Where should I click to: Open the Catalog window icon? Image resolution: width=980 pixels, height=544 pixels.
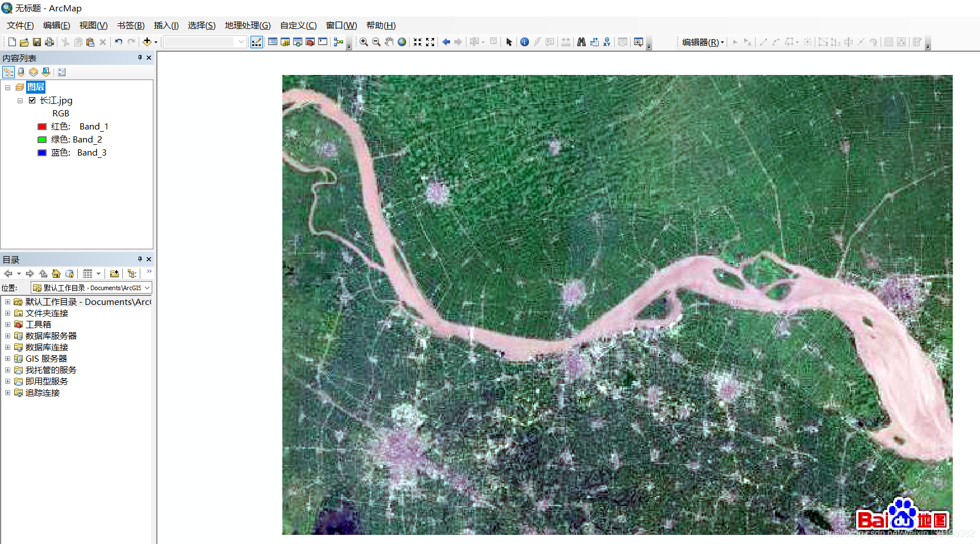[285, 42]
